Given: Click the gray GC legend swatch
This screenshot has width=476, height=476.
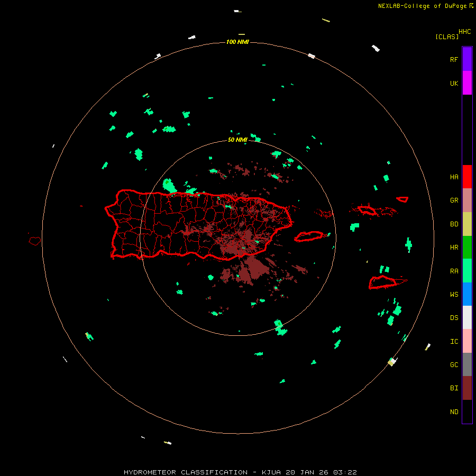Looking at the screenshot, I should pos(467,364).
